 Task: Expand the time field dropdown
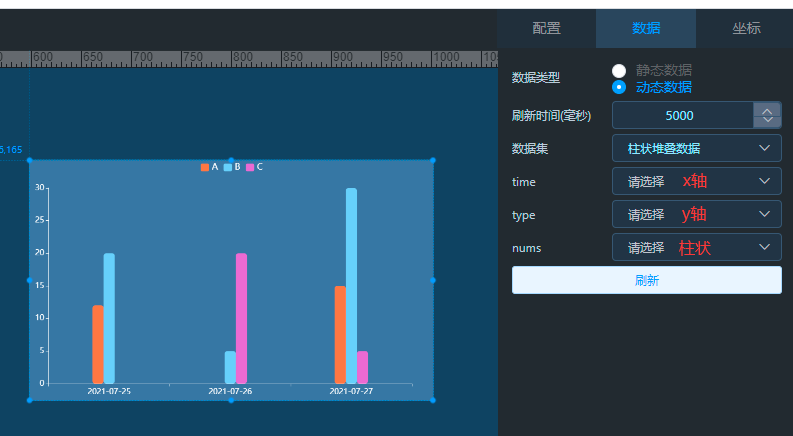[x=696, y=181]
